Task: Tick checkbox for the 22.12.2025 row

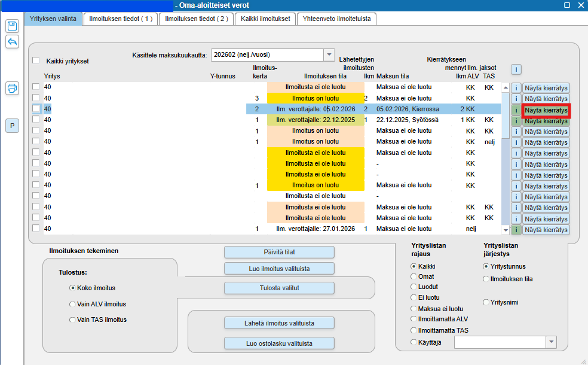Action: [36, 120]
